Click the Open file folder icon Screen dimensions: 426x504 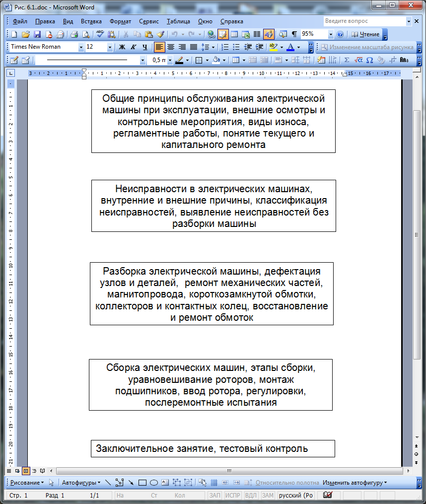click(26, 34)
